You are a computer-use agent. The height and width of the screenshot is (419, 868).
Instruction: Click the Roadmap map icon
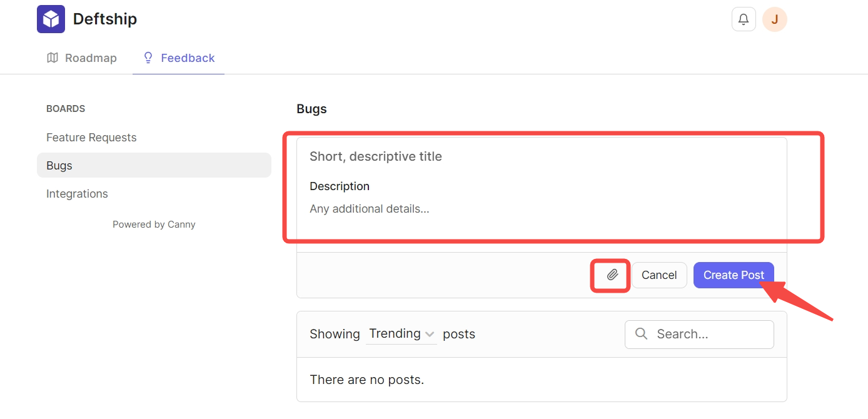click(x=53, y=58)
